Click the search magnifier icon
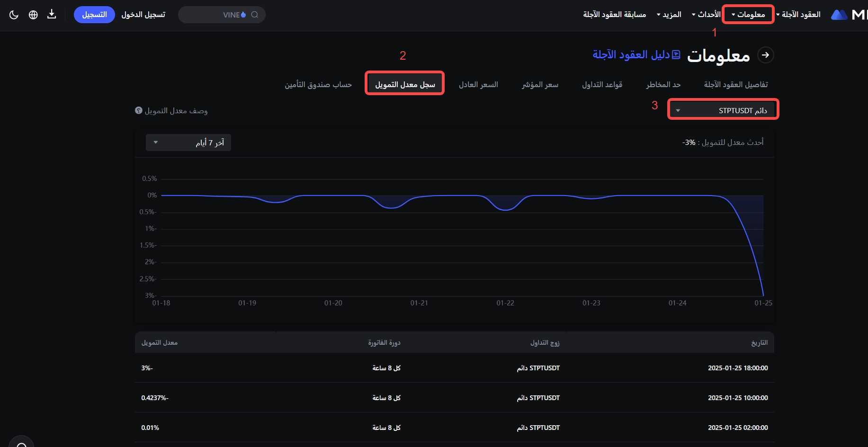 click(255, 15)
